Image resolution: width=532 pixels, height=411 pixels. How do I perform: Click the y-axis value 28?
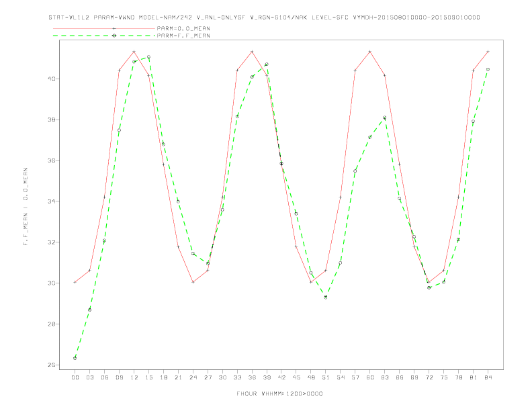coord(50,324)
